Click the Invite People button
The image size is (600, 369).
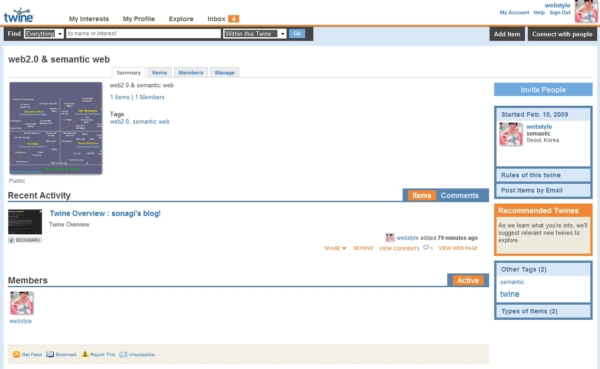(x=543, y=90)
